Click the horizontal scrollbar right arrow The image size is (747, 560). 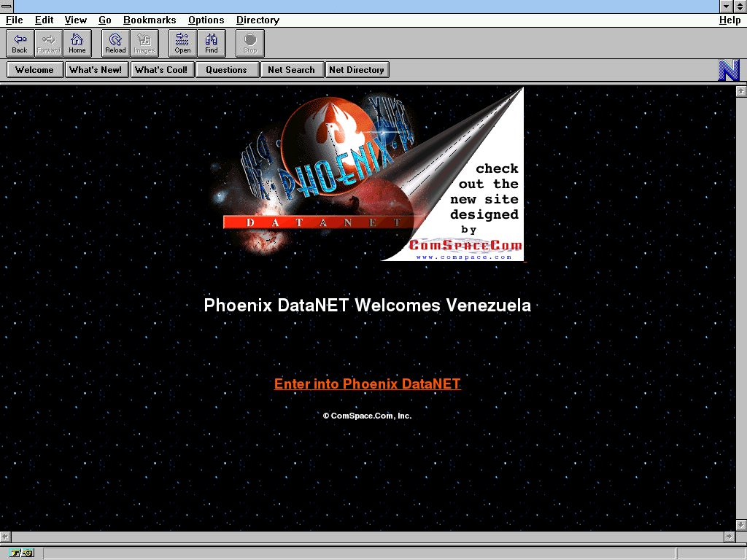[729, 536]
